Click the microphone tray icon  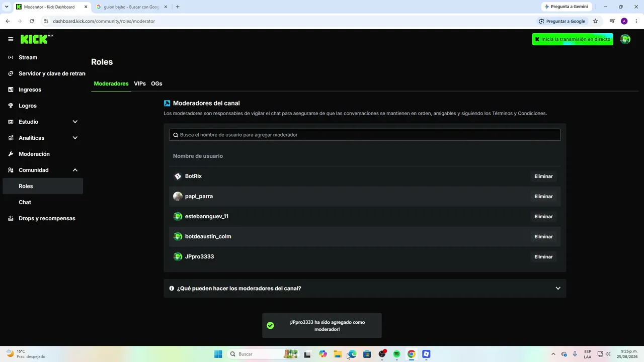pyautogui.click(x=575, y=354)
